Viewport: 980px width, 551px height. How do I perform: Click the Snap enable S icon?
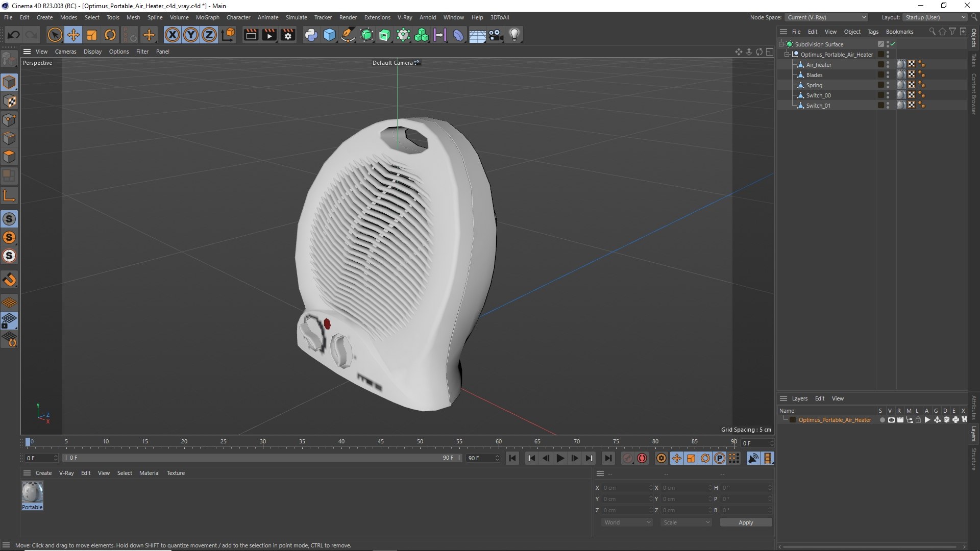tap(9, 219)
